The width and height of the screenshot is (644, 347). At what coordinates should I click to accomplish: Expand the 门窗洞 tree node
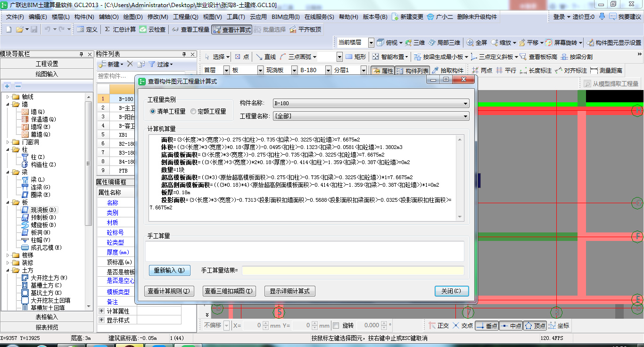pos(8,142)
